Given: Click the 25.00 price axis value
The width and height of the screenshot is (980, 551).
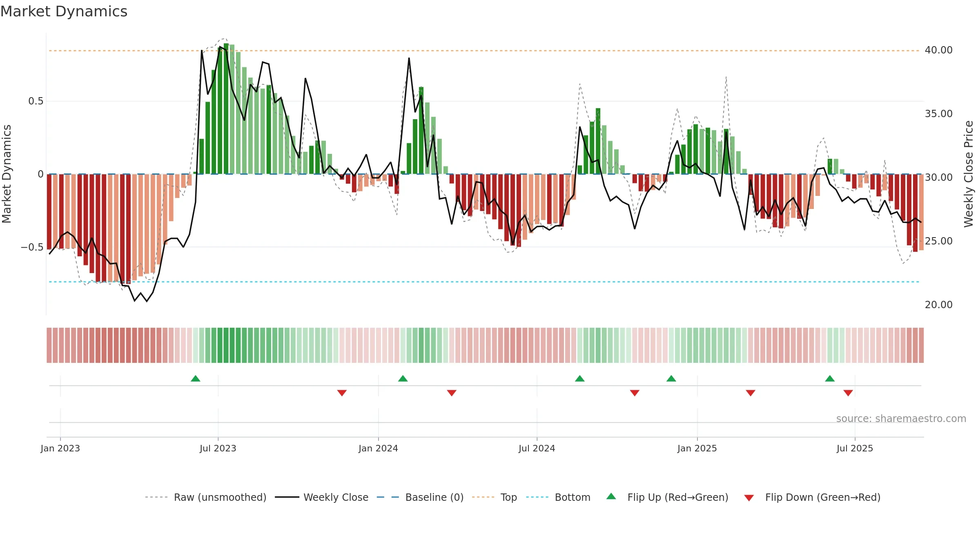Looking at the screenshot, I should 939,241.
